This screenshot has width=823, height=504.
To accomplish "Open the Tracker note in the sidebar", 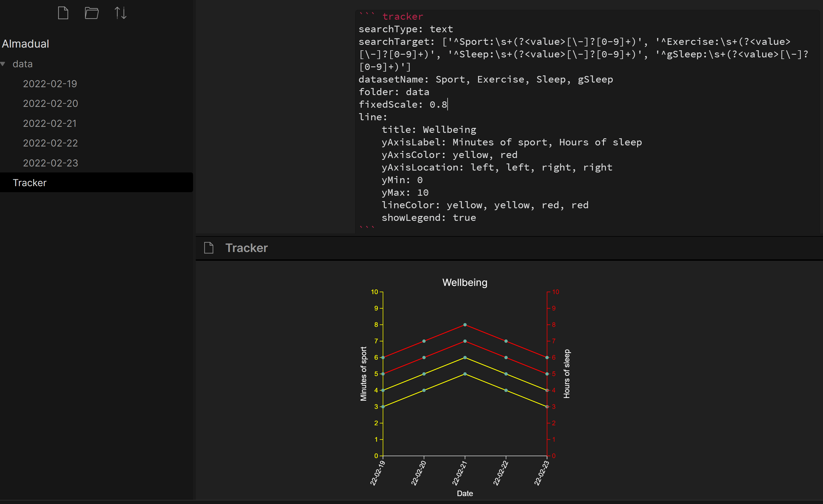I will point(30,183).
